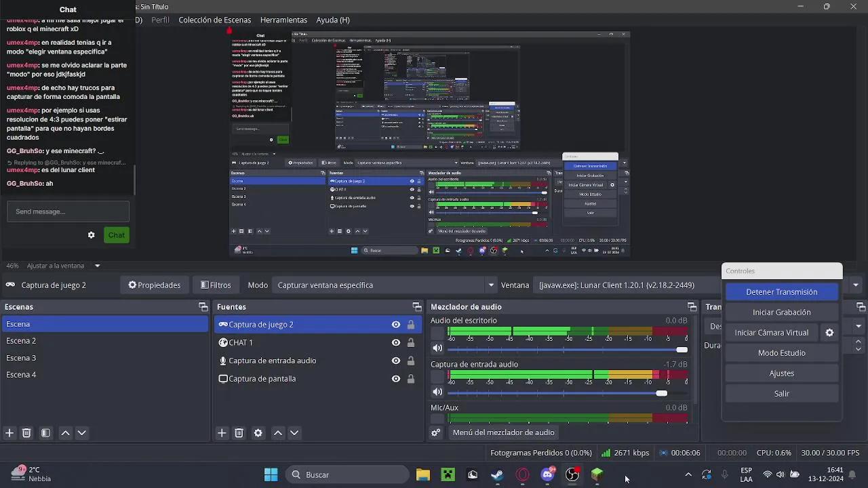Image resolution: width=868 pixels, height=488 pixels.
Task: Adjust Captura de entrada audio volume slider
Action: pyautogui.click(x=568, y=393)
